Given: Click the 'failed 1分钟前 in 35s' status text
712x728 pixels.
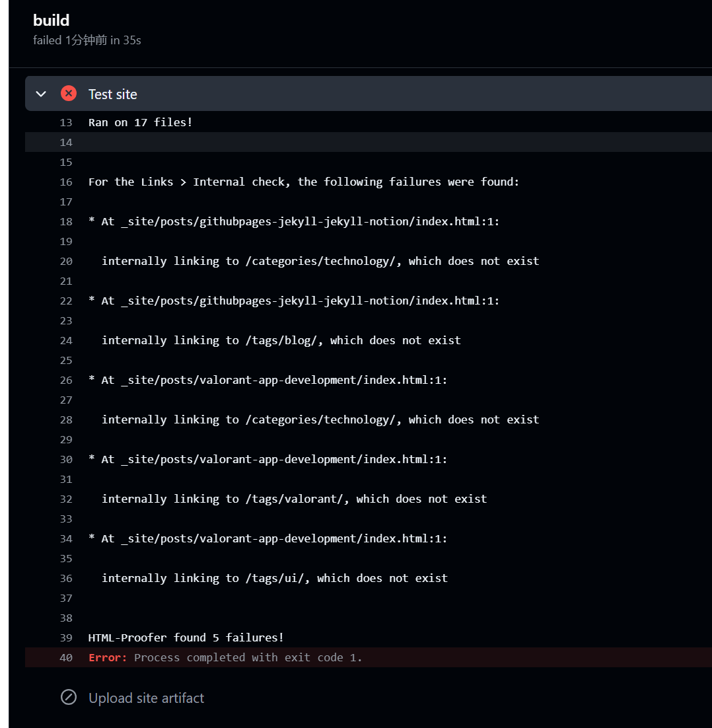Looking at the screenshot, I should point(87,40).
